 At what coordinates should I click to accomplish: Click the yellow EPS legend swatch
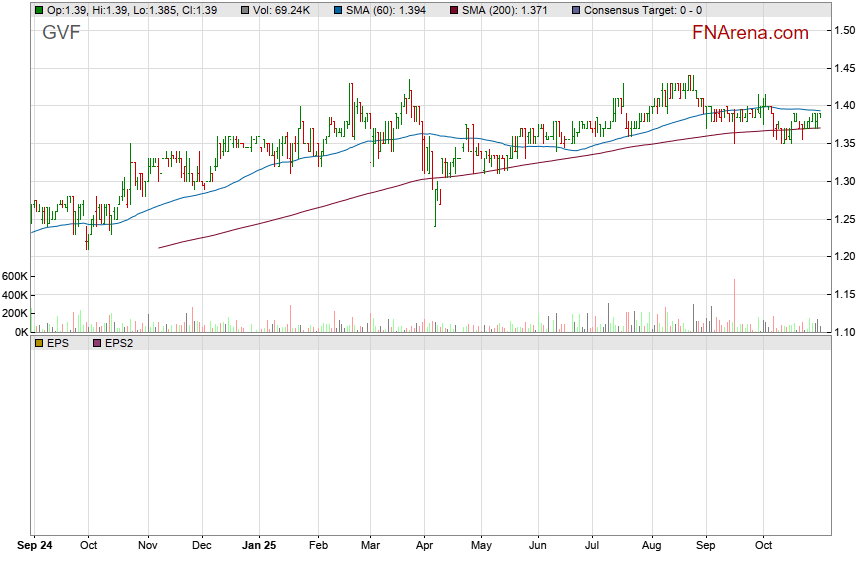pos(39,343)
